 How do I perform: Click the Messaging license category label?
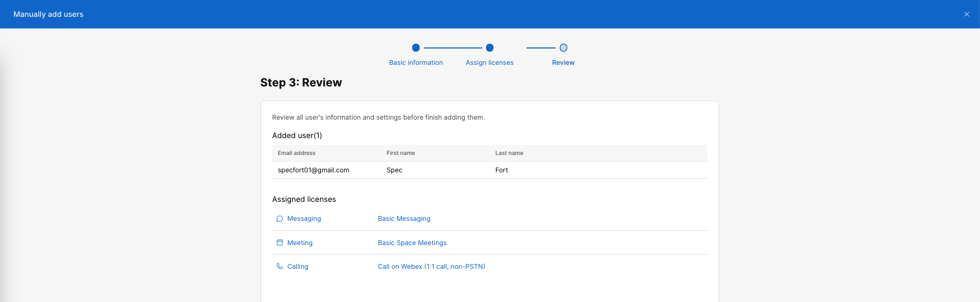[x=304, y=219]
